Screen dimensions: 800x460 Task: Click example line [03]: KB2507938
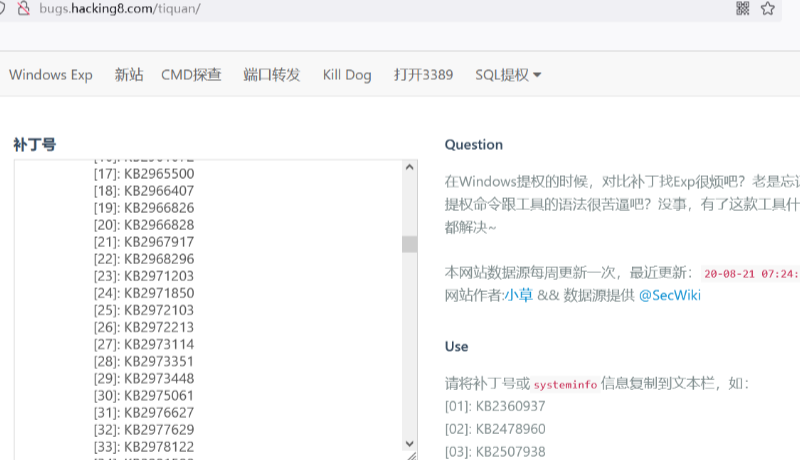click(495, 452)
